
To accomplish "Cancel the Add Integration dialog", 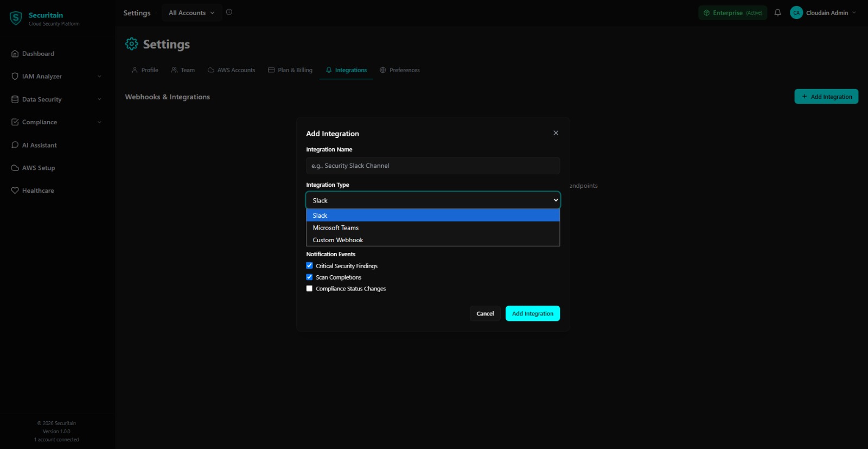I will [x=485, y=313].
